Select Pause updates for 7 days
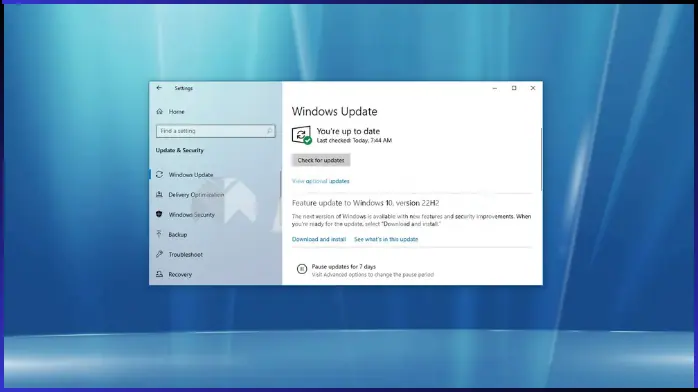The height and width of the screenshot is (392, 698). pos(344,267)
